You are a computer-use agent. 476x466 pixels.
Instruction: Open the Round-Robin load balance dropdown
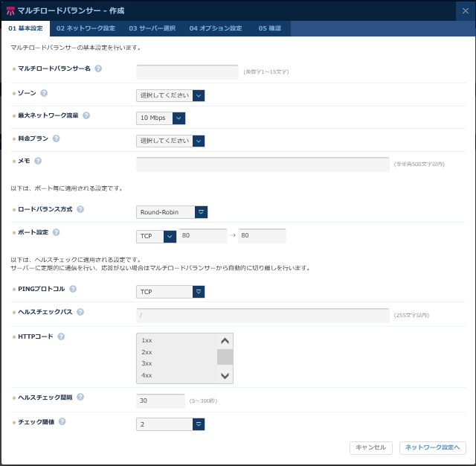(x=172, y=212)
